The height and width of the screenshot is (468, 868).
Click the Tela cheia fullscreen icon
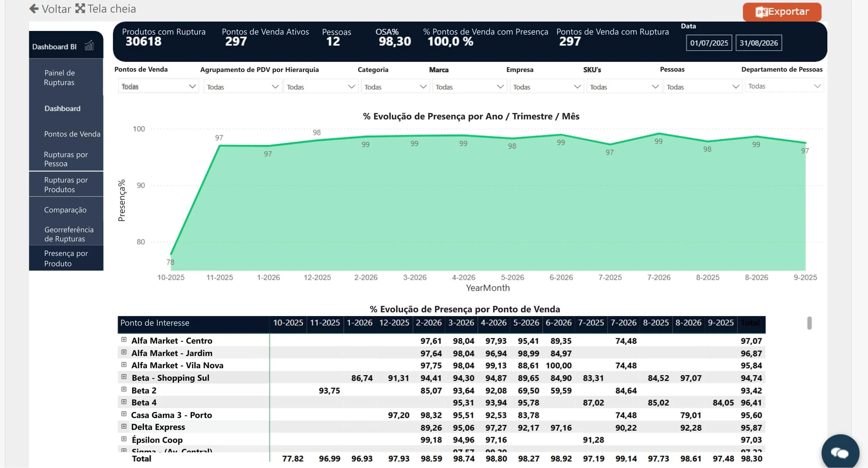pos(80,8)
